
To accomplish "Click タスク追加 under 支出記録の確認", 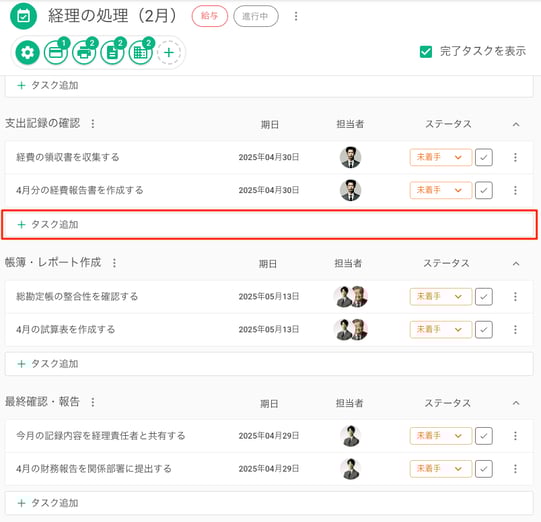I will point(269,225).
